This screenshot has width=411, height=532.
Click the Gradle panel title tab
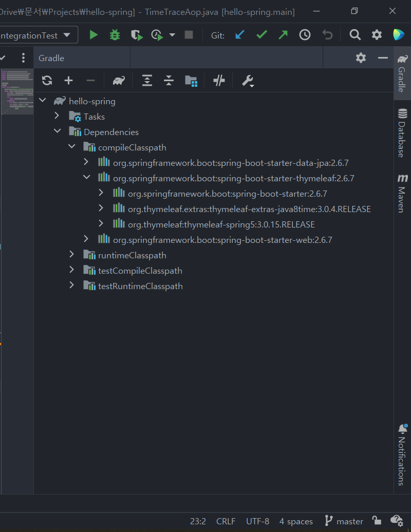pyautogui.click(x=51, y=58)
